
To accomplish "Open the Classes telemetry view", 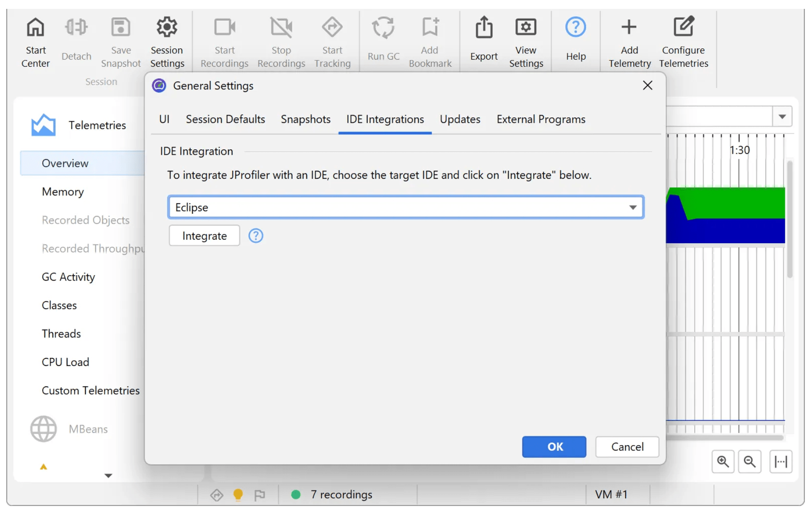I will pos(59,305).
